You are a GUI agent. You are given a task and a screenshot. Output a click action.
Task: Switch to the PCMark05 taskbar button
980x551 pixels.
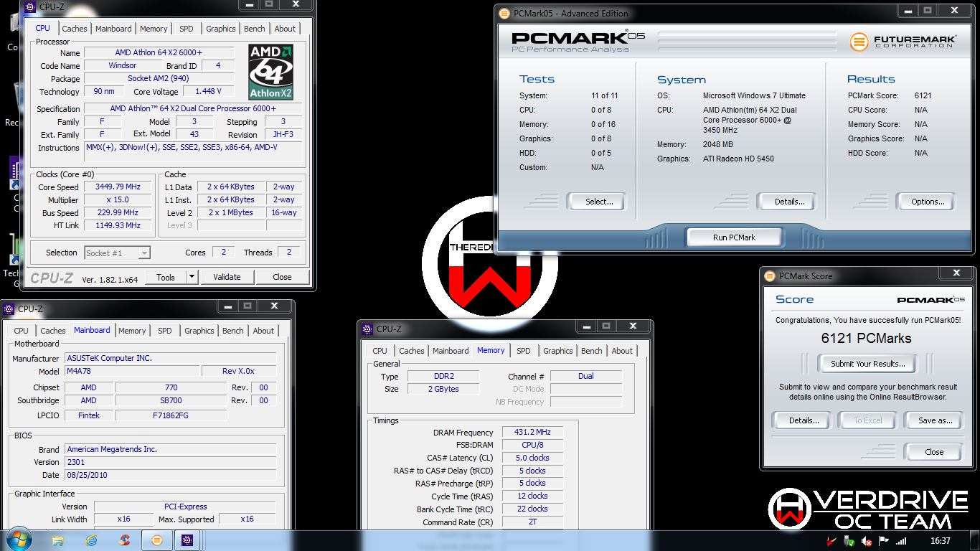pos(156,540)
